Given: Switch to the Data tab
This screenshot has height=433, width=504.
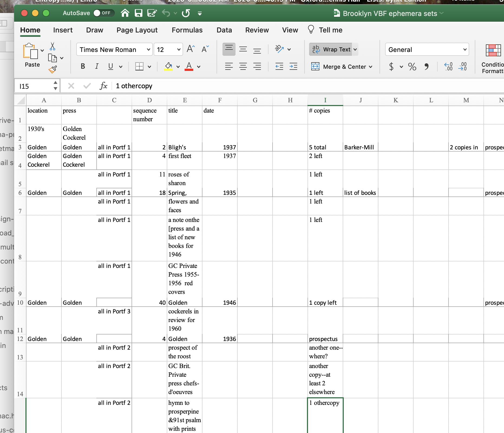Looking at the screenshot, I should point(224,30).
